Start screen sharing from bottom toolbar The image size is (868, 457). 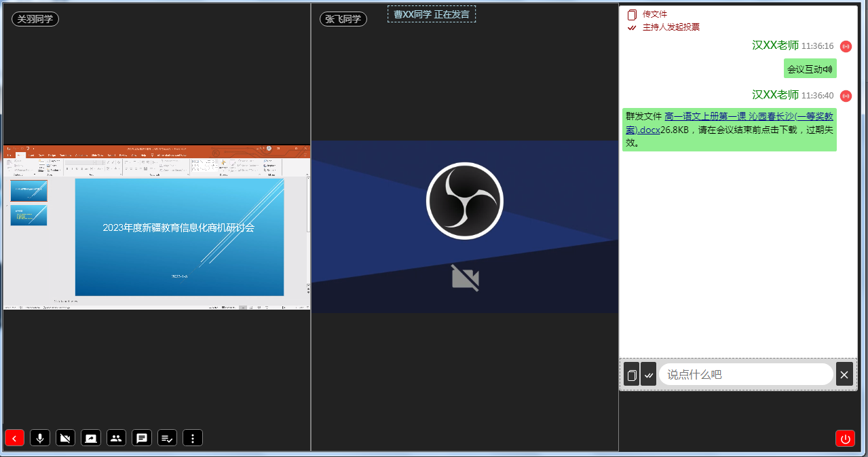click(x=90, y=438)
